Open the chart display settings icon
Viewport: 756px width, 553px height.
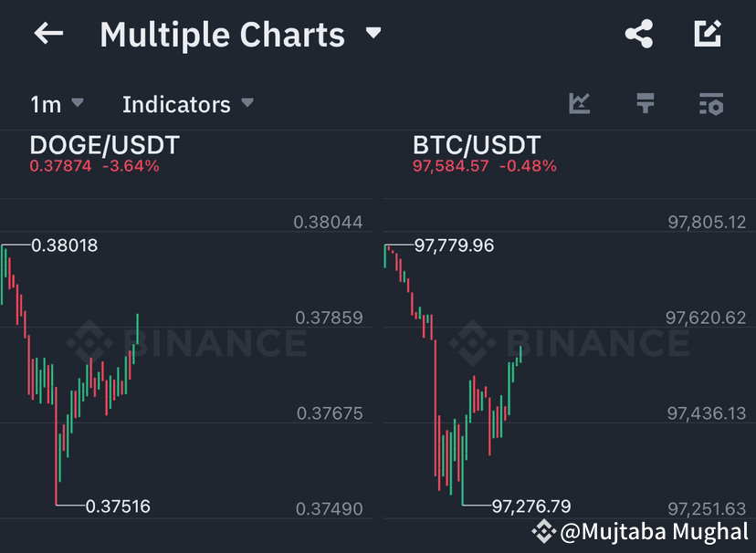point(709,103)
